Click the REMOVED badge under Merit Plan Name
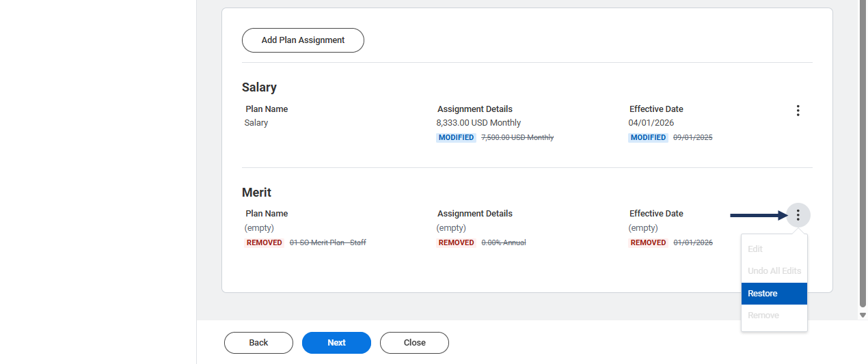 tap(265, 243)
